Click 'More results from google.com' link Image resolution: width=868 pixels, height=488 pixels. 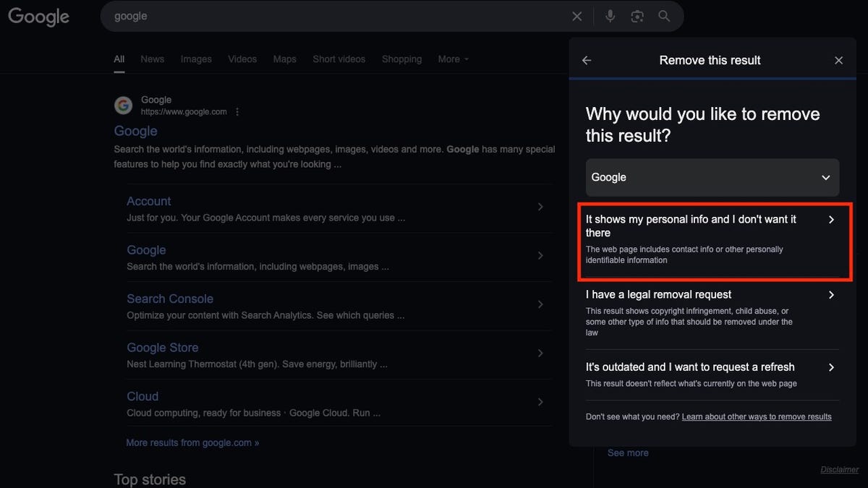(192, 442)
